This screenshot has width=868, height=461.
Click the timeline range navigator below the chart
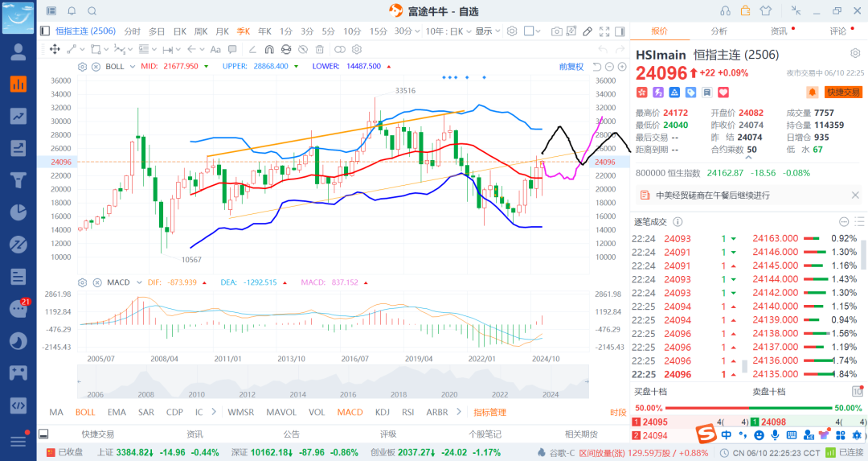coord(321,382)
